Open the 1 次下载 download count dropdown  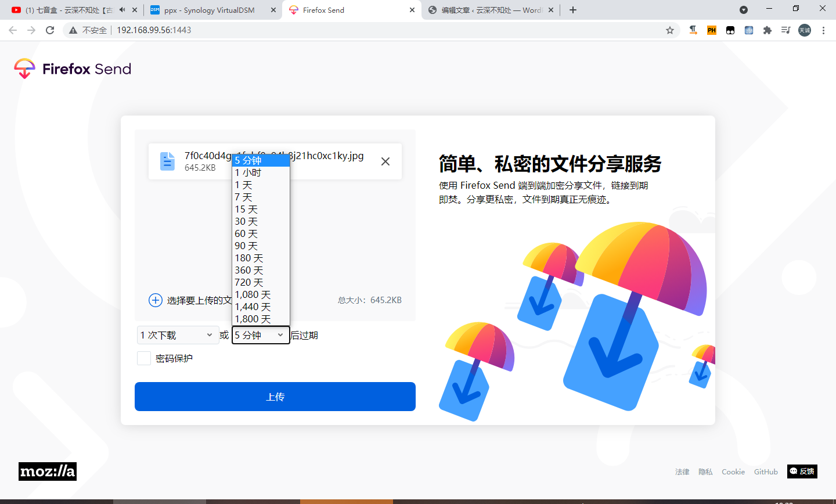click(x=178, y=335)
